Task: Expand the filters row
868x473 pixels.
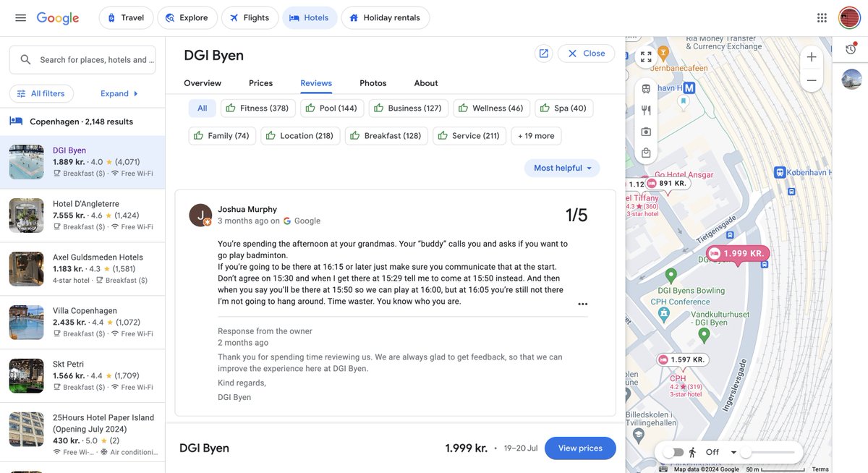Action: coord(120,93)
